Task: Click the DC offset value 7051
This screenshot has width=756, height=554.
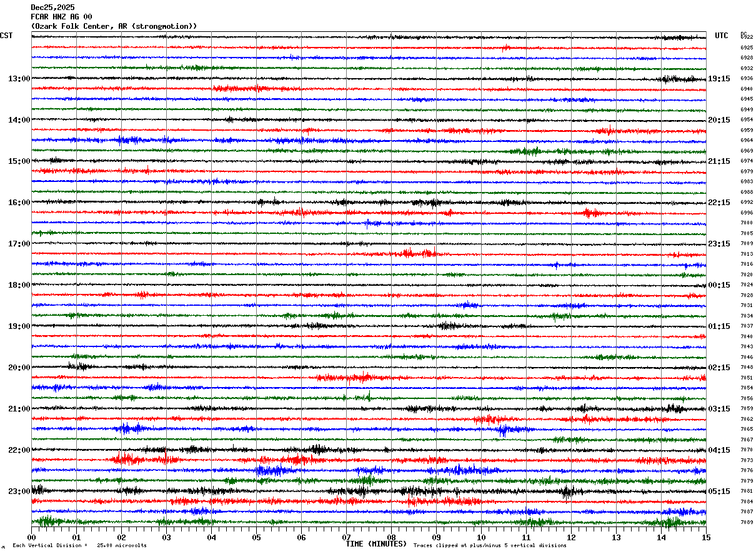Action: point(747,378)
